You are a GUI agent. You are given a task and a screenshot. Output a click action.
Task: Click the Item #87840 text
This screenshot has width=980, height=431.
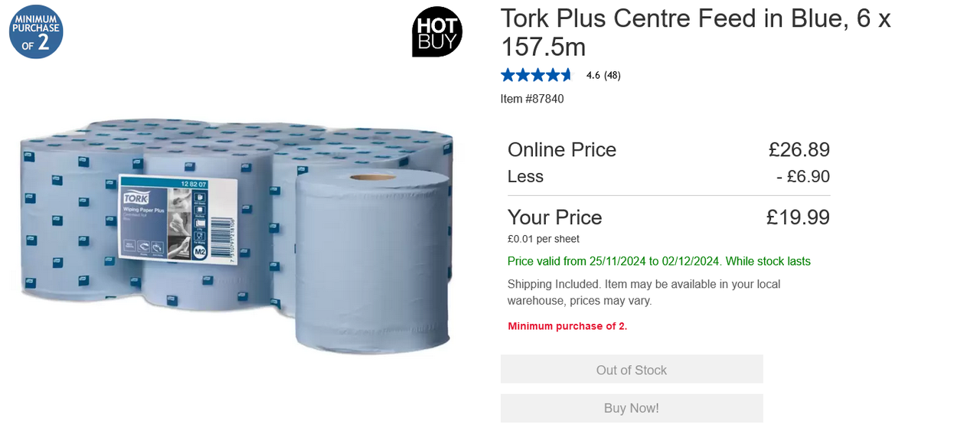(532, 99)
